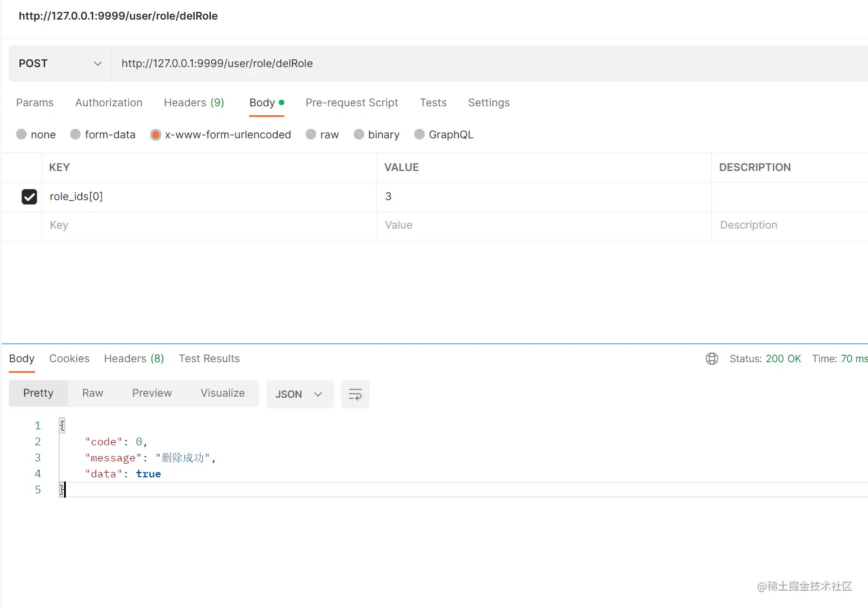
Task: Click the "删除成功" message value
Action: 183,458
